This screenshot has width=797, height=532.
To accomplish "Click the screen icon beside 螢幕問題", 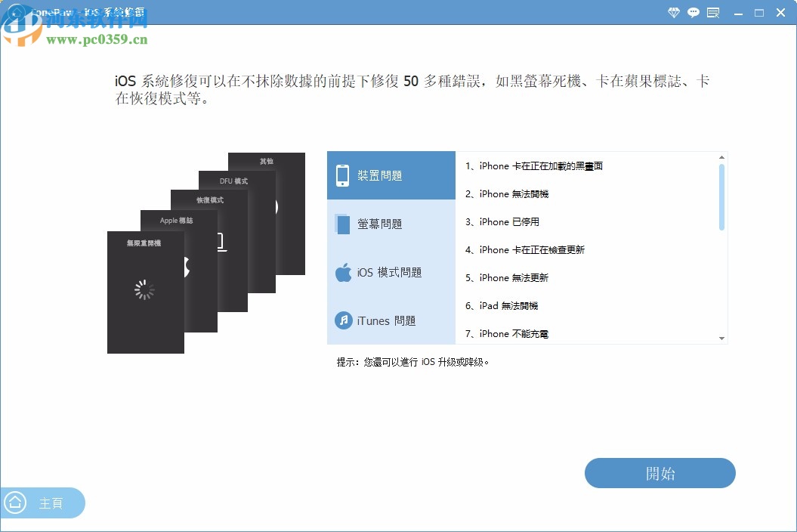I will click(x=341, y=224).
